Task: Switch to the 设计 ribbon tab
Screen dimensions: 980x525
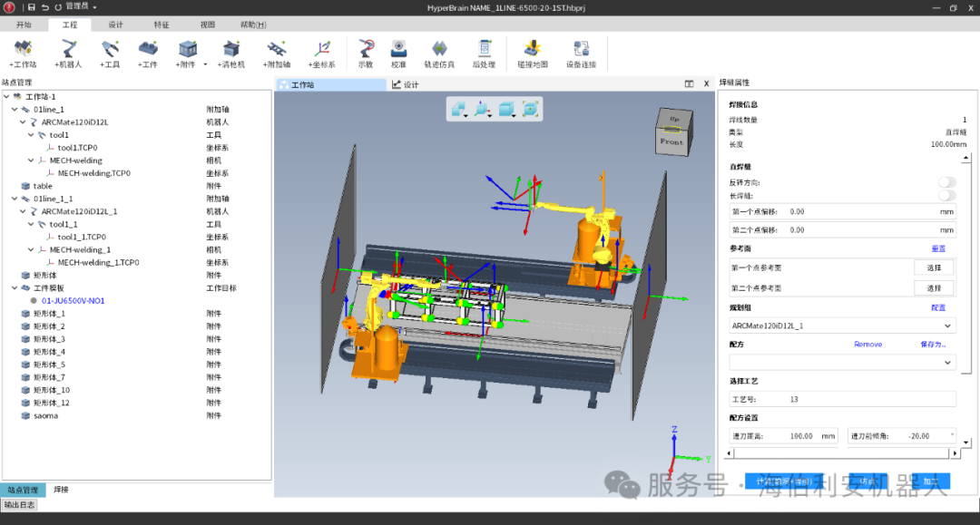Action: click(x=115, y=24)
